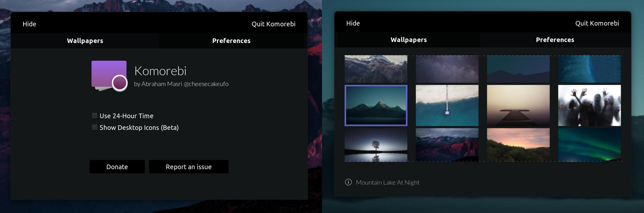Screen dimensions: 644x213
Task: Choose the red mountain ridges wallpaper
Action: [447, 145]
